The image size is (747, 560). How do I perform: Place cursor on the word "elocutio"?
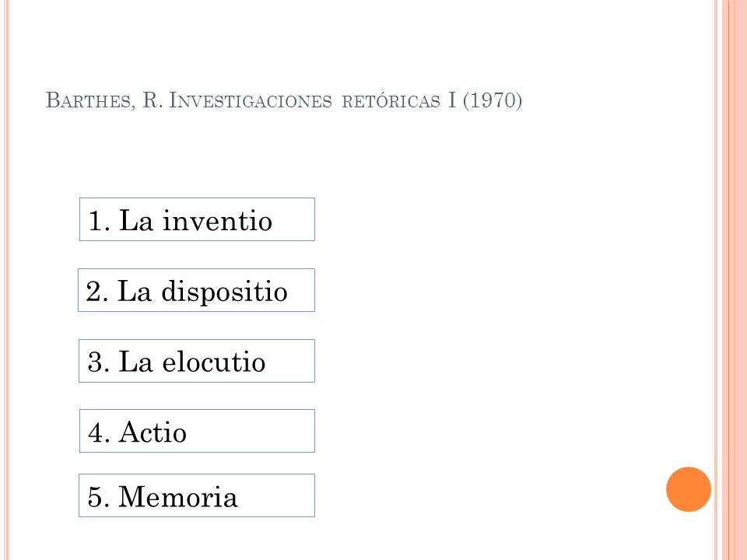coord(214,362)
